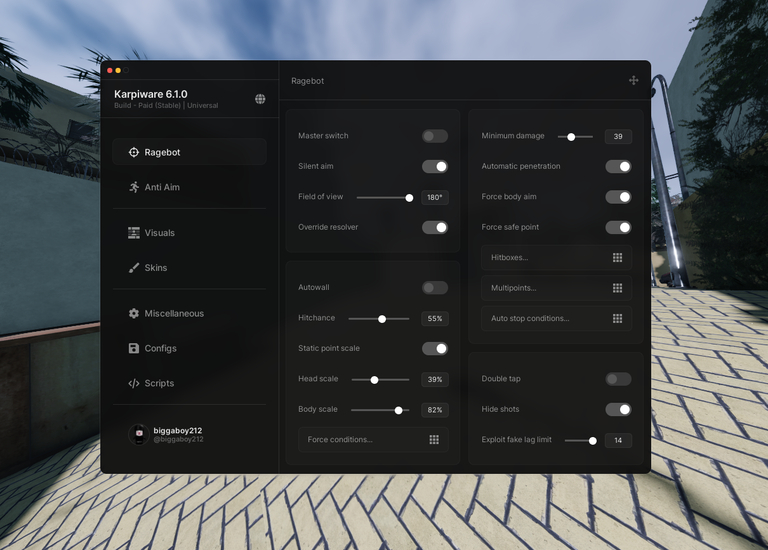This screenshot has height=550, width=768.
Task: Click the Miscellaneous gear icon
Action: [x=134, y=313]
